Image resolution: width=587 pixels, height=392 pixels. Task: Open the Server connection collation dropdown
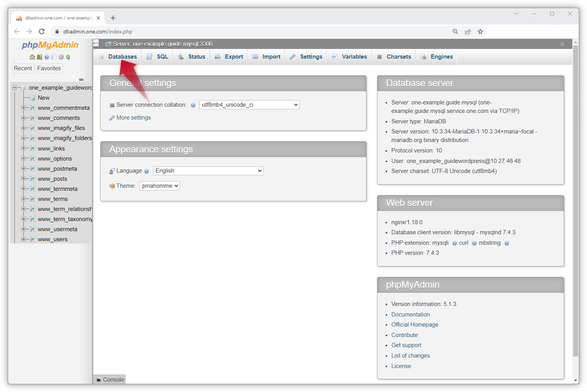[x=249, y=104]
